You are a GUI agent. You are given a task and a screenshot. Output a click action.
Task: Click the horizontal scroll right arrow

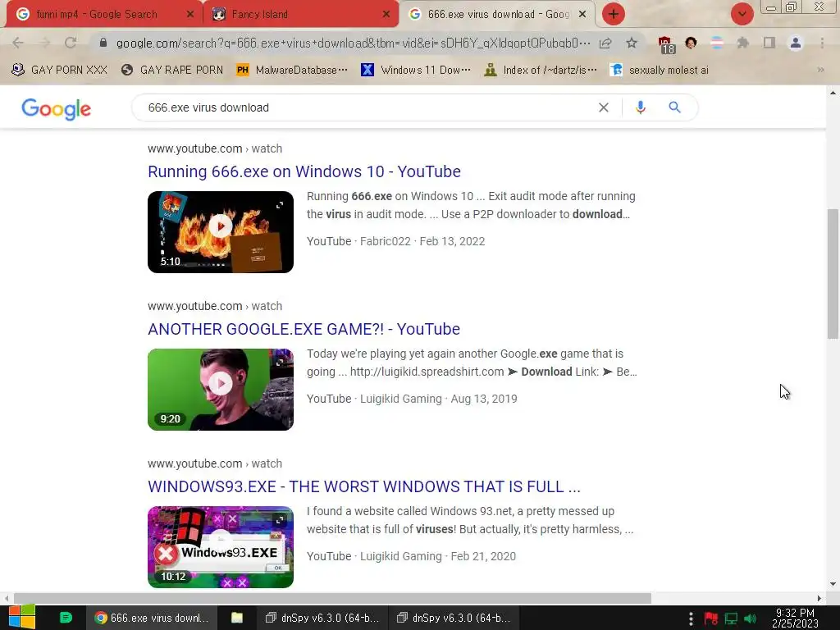click(819, 598)
